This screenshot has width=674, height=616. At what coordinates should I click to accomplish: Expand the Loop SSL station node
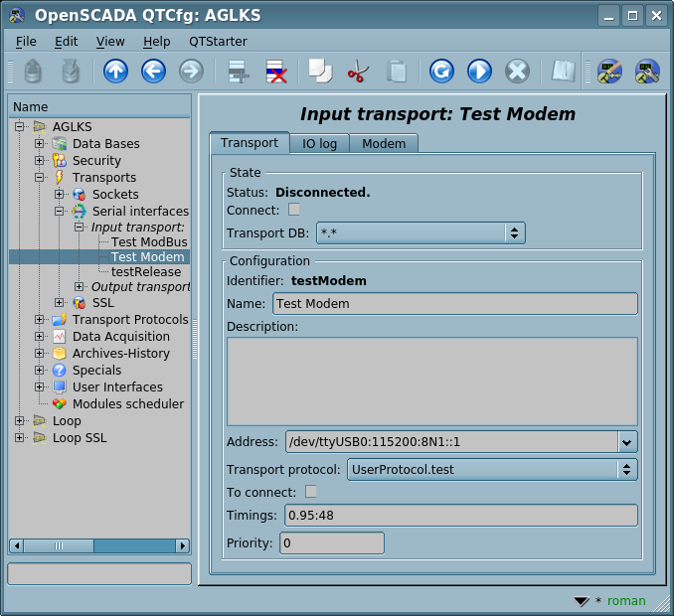tap(19, 438)
